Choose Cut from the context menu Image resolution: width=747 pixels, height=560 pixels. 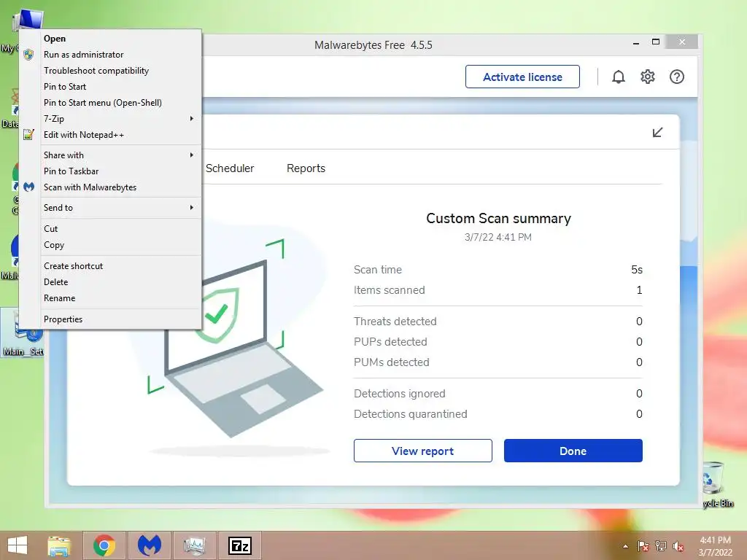tap(110, 229)
